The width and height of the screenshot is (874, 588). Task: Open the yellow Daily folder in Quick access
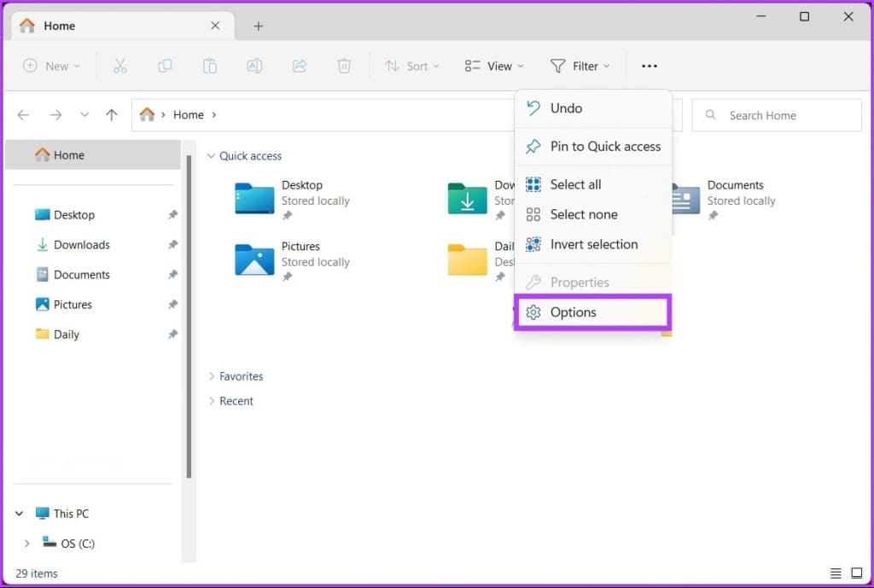[x=467, y=259]
